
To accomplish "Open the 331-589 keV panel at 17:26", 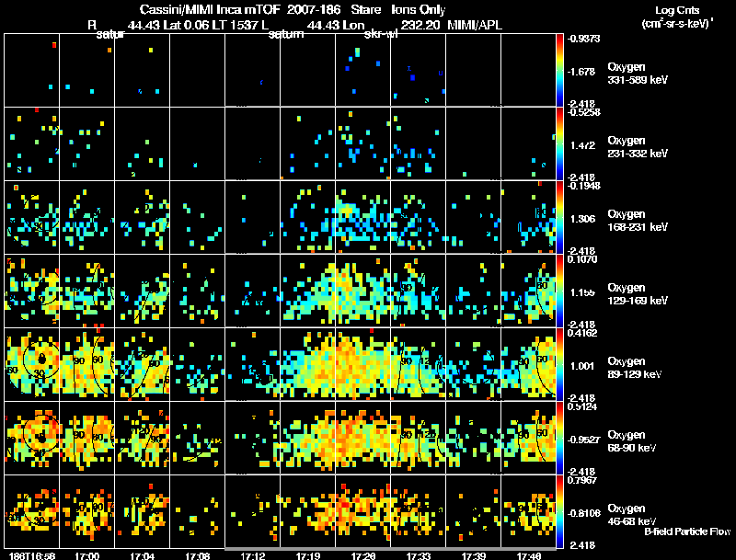I will pyautogui.click(x=362, y=70).
